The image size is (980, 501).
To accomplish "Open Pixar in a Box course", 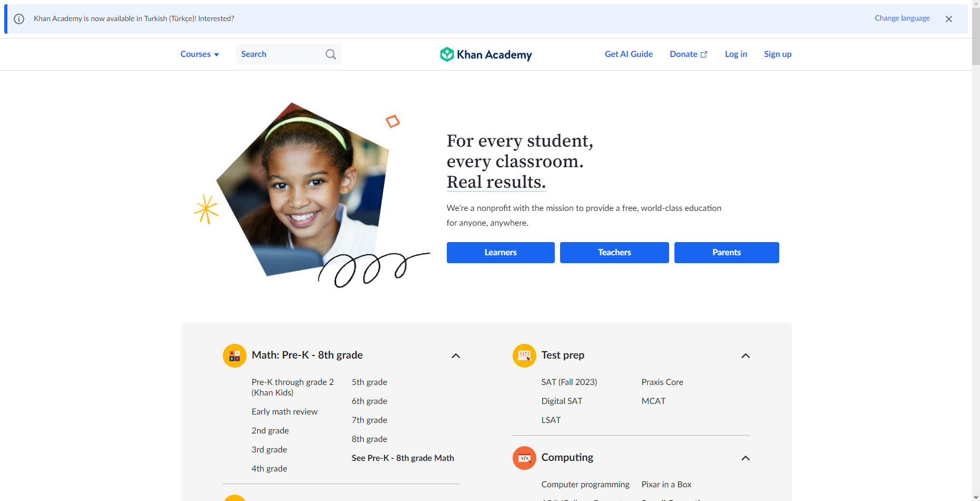I will point(667,484).
